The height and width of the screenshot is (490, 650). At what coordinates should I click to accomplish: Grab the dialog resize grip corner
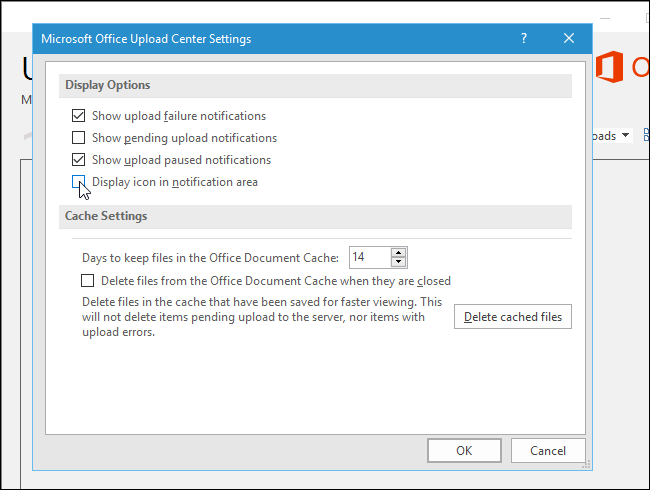tap(587, 464)
